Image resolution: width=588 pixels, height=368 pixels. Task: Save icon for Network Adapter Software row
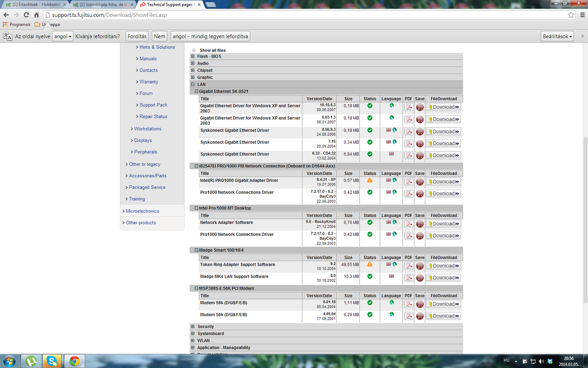point(420,224)
